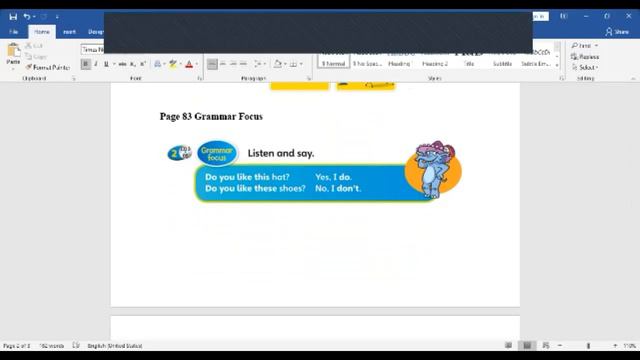Toggle Subscript formatting
Screen dimensions: 640x360
coord(133,64)
